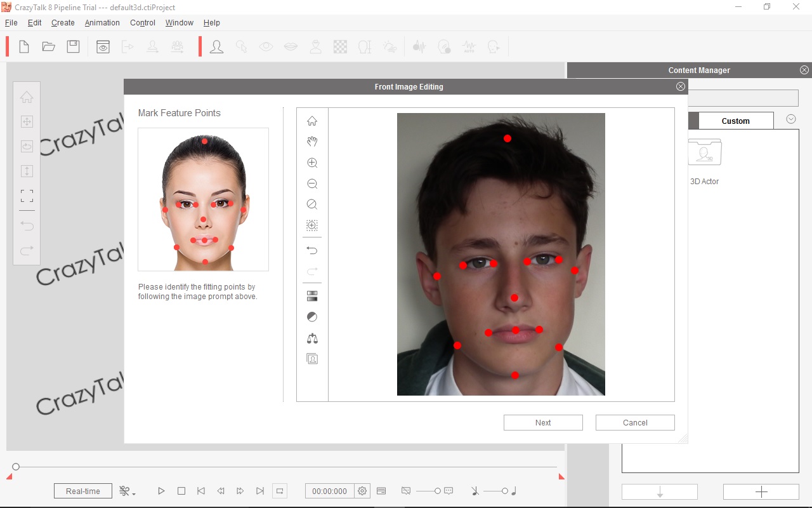The width and height of the screenshot is (812, 508).
Task: Jump to the first frame
Action: click(201, 491)
